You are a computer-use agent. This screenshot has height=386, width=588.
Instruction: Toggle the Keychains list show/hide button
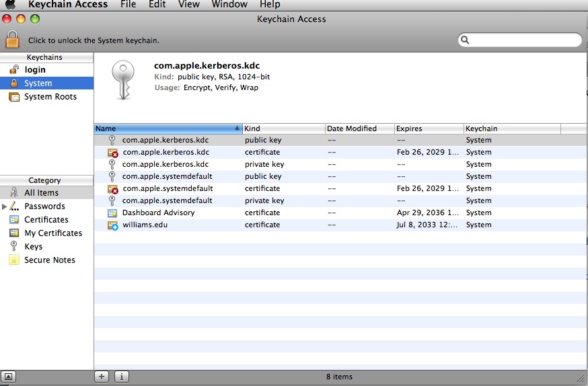tap(8, 377)
